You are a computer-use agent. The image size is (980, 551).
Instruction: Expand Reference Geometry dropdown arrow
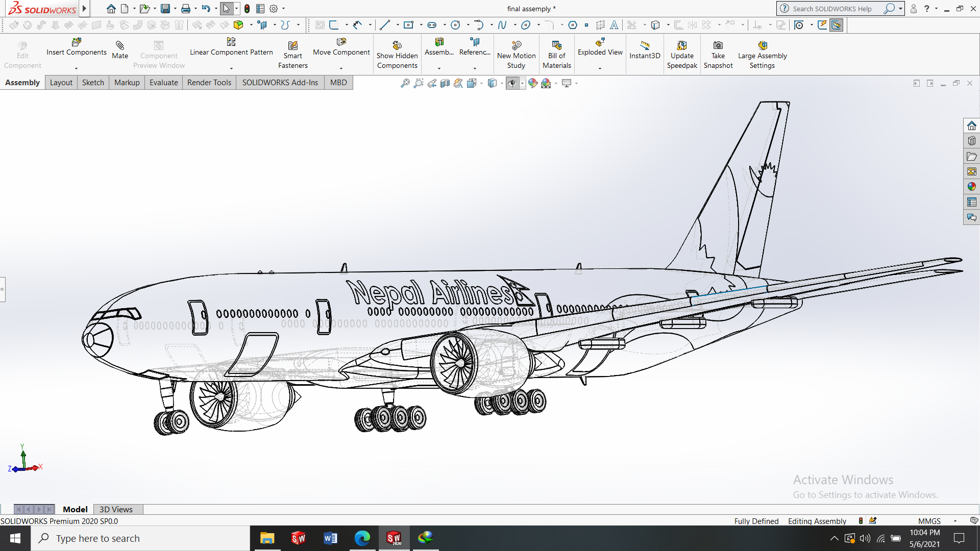click(x=475, y=68)
